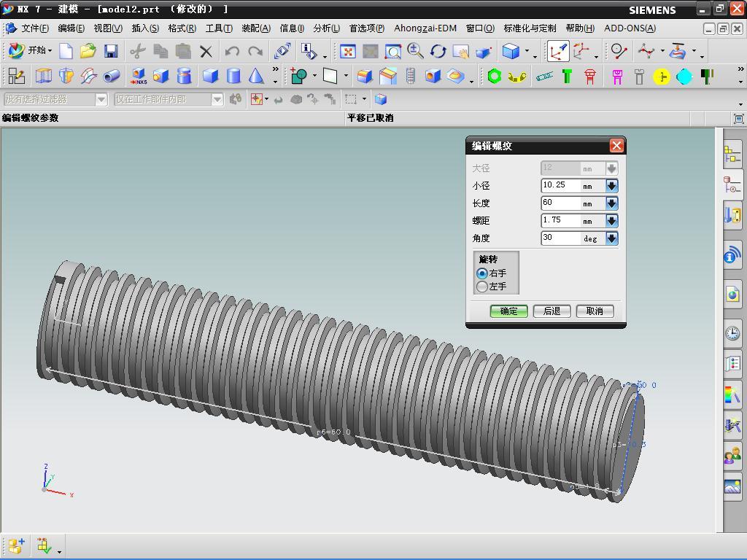Open the Internet Explorer sidebar tab
747x560 pixels.
click(732, 295)
